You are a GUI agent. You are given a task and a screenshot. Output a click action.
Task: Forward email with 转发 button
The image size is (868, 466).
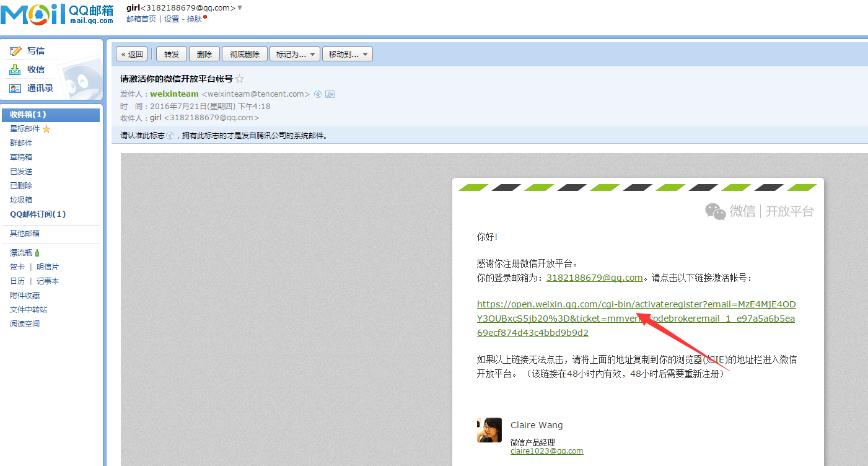coord(172,55)
